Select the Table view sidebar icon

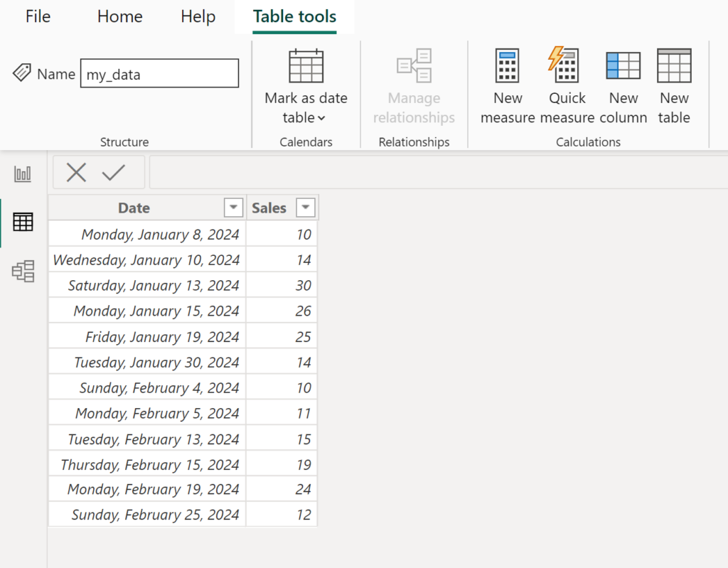[22, 222]
